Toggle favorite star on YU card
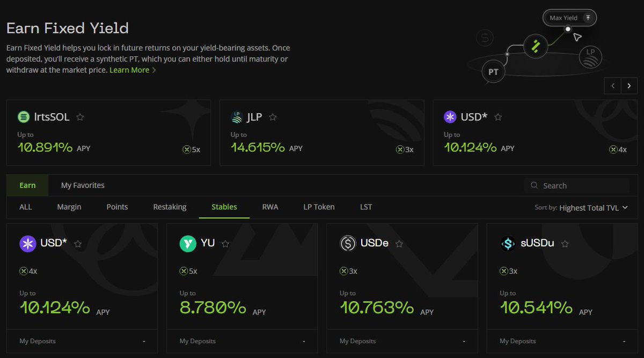Viewport: 644px width, 358px height. click(225, 244)
